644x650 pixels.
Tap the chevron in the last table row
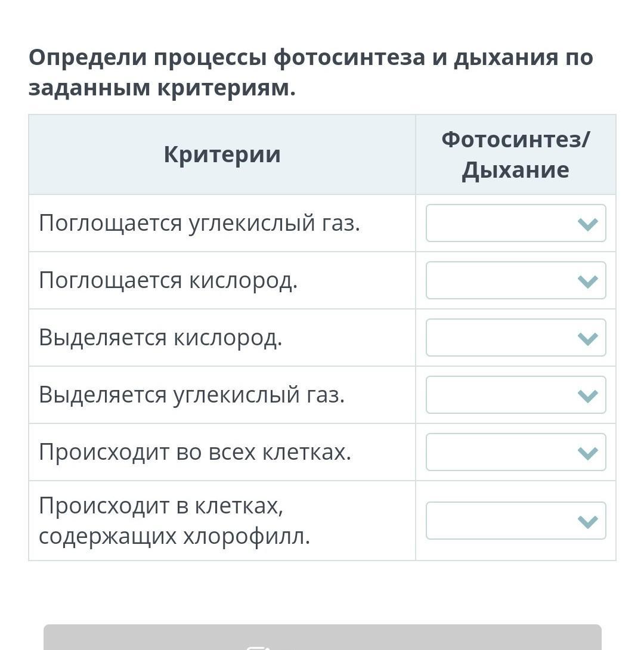(588, 521)
